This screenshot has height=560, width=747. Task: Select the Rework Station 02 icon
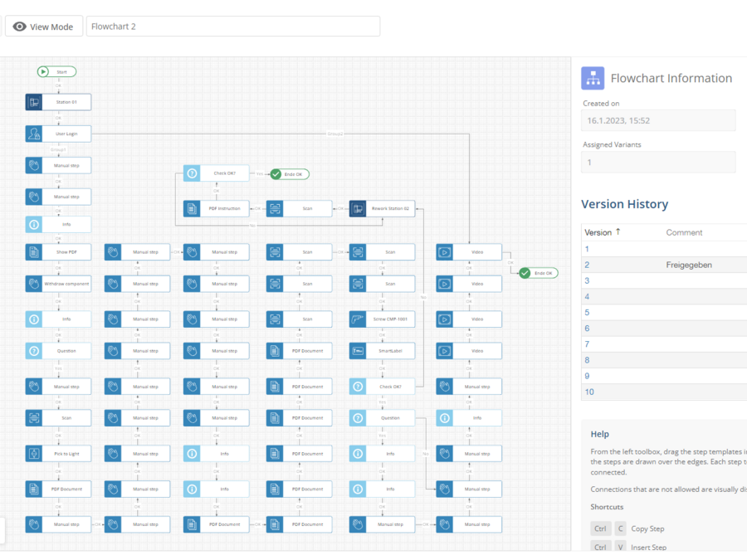point(358,208)
